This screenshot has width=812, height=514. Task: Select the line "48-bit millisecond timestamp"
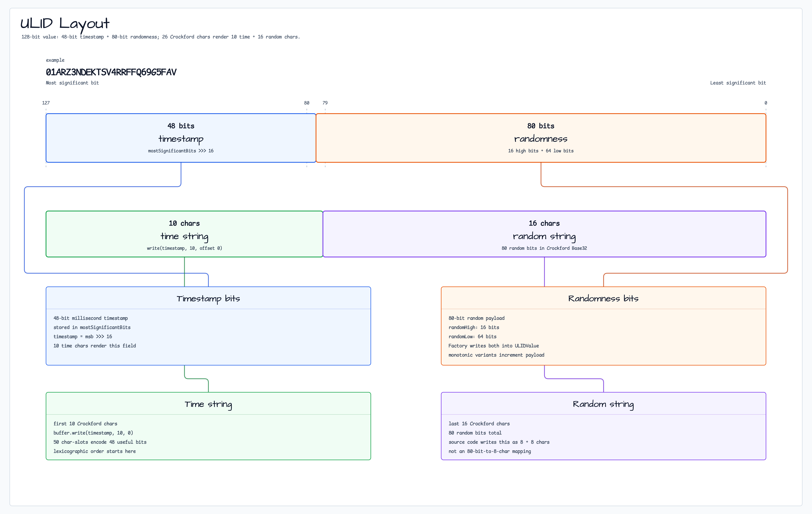pyautogui.click(x=90, y=318)
